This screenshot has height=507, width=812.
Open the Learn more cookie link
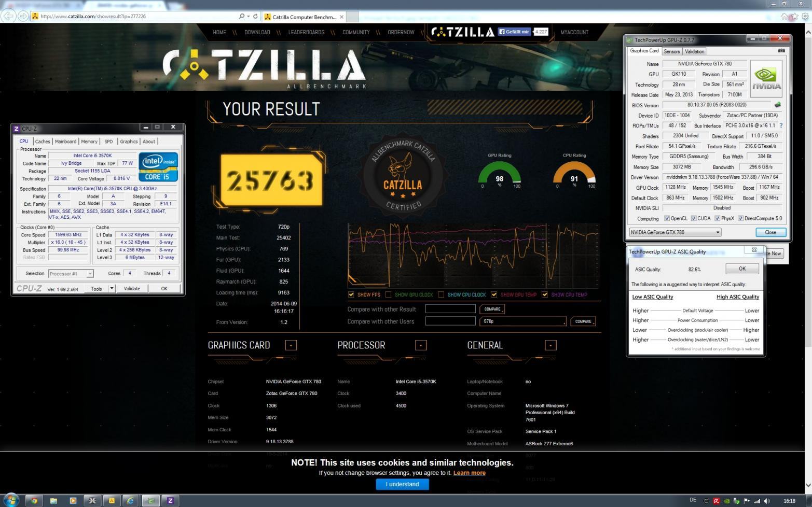coord(470,473)
